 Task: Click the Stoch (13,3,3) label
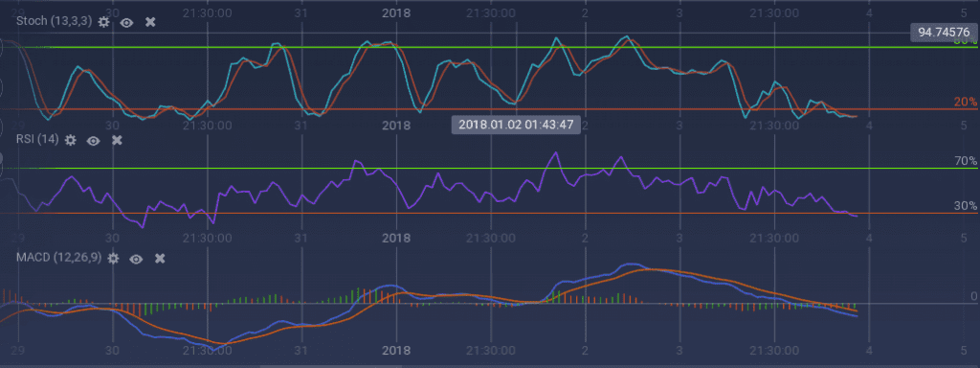point(55,21)
